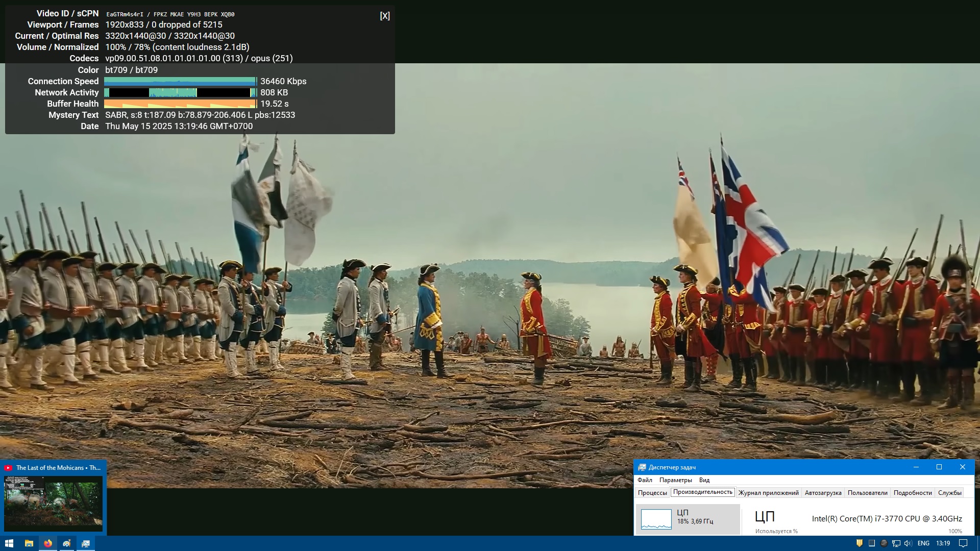Click the Network Activity graph bar
Viewport: 980px width, 551px height.
point(180,93)
